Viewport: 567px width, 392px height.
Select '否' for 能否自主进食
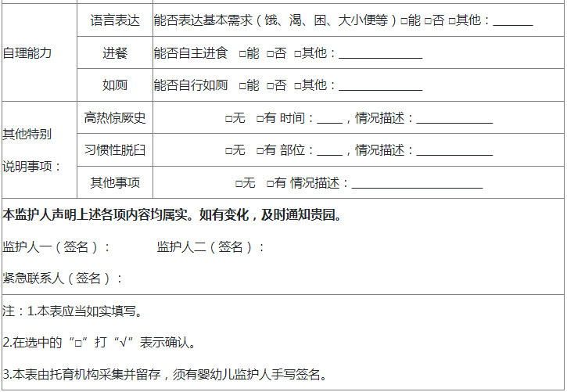(x=270, y=54)
